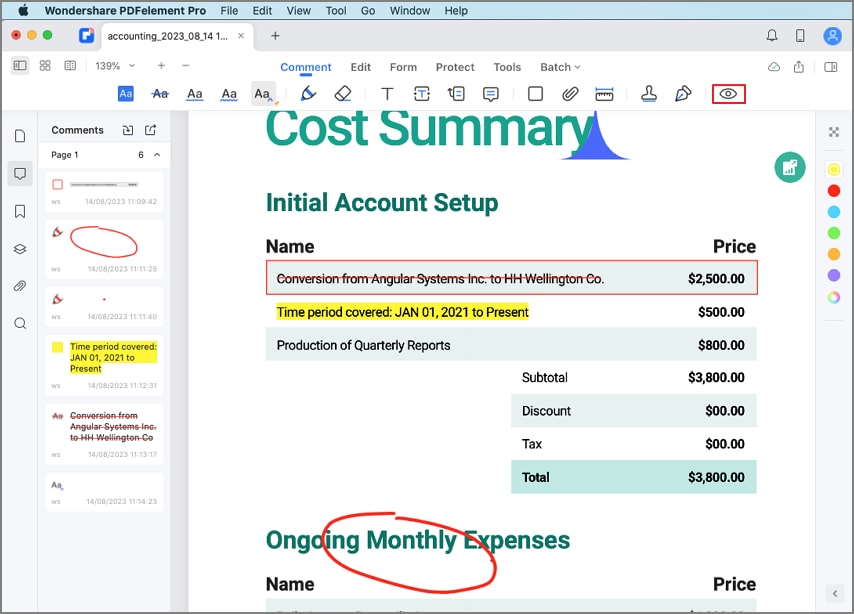Expand the Batch dropdown menu
Screen dimensions: 854x614
point(560,67)
